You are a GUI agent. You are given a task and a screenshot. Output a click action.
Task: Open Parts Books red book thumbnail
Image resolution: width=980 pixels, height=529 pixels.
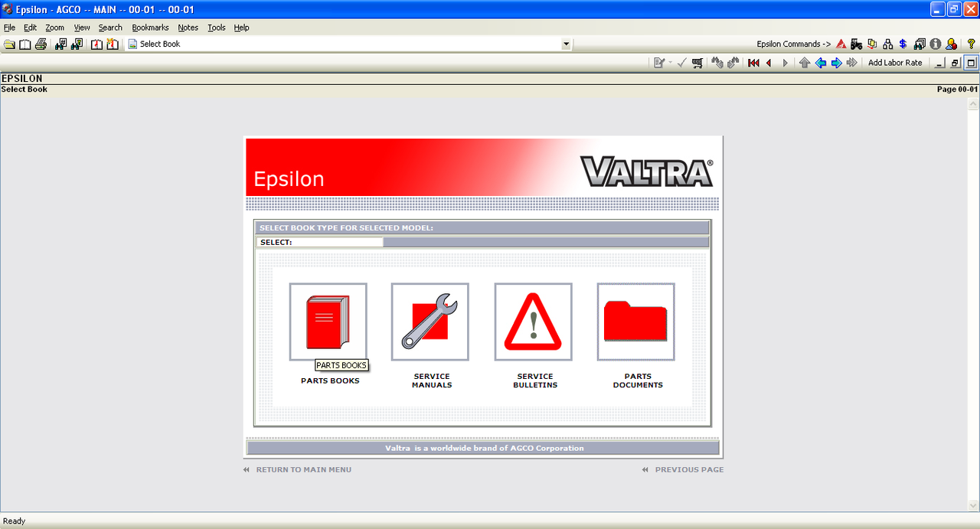pos(328,322)
